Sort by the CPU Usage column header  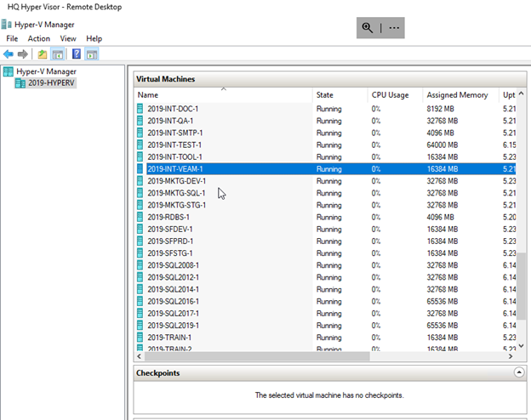coord(395,95)
